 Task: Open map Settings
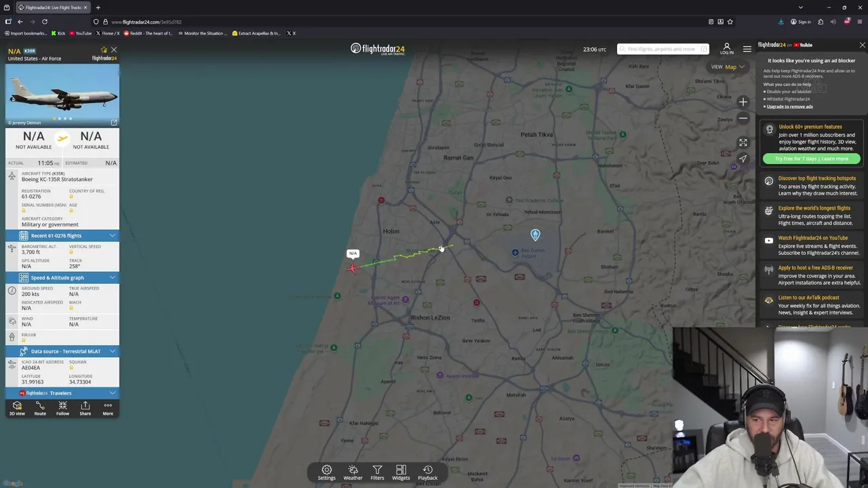(326, 472)
